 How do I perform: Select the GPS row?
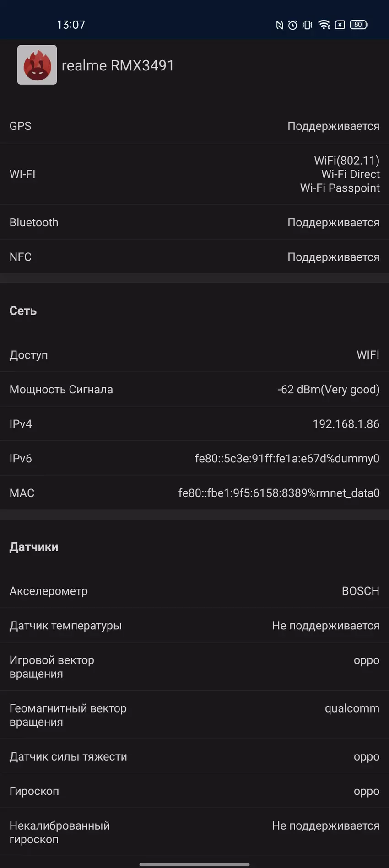click(194, 126)
